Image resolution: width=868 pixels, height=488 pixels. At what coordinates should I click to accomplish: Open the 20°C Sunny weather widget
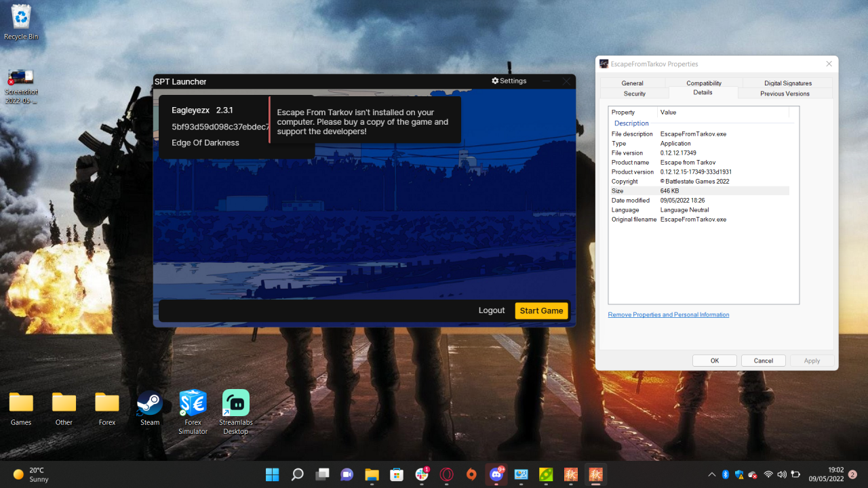point(31,474)
